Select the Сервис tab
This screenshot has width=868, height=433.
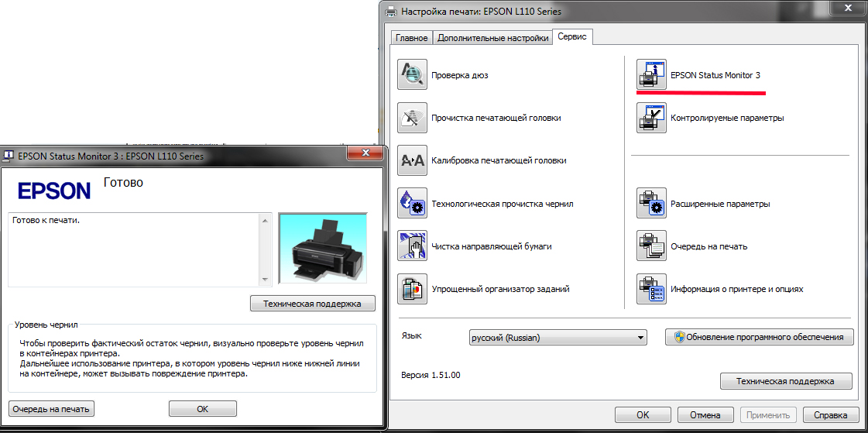click(x=572, y=36)
